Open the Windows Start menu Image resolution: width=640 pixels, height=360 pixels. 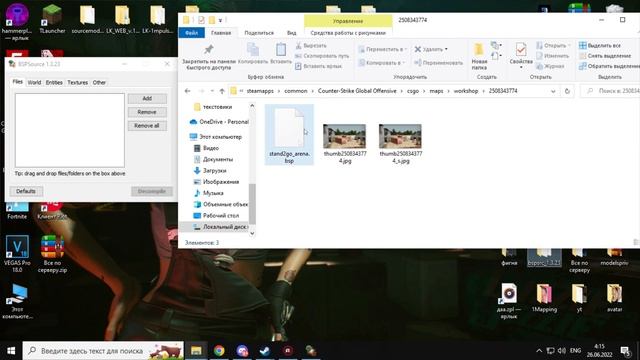click(11, 351)
